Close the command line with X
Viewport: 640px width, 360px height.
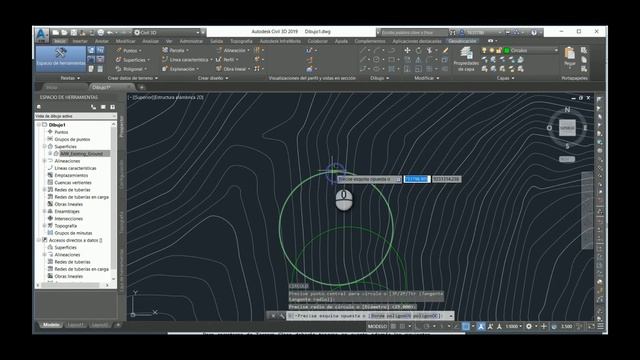(273, 316)
